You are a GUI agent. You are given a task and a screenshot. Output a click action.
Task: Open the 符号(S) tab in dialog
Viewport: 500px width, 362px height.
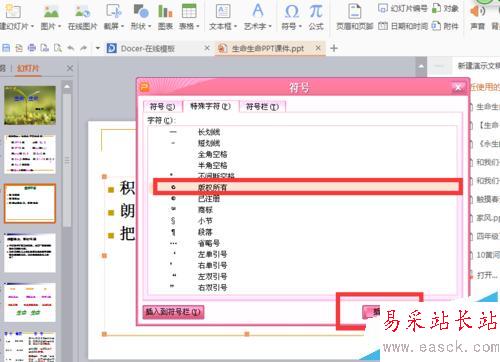tap(162, 107)
